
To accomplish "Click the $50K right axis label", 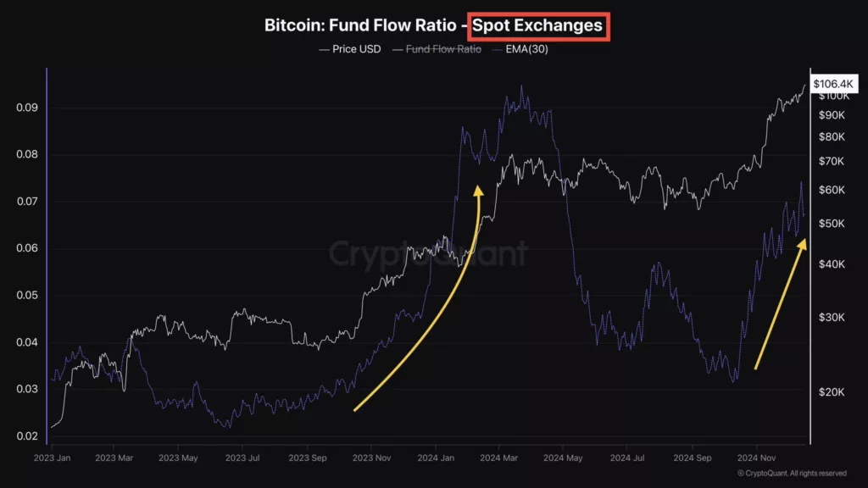I will pos(832,224).
